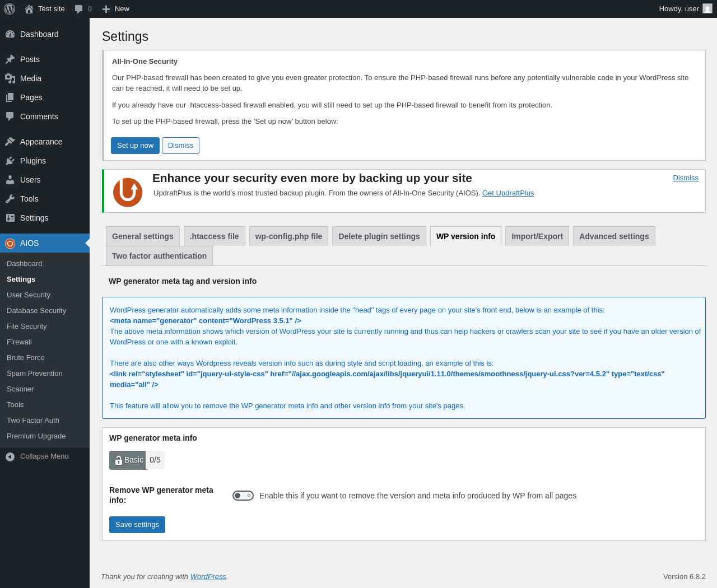This screenshot has height=588, width=717.
Task: Open the wp-config.php file tab
Action: (288, 236)
